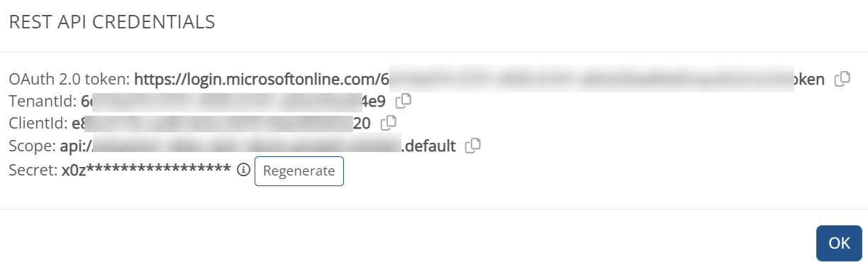The width and height of the screenshot is (868, 265).
Task: Confirm the dialog with OK
Action: (x=839, y=243)
